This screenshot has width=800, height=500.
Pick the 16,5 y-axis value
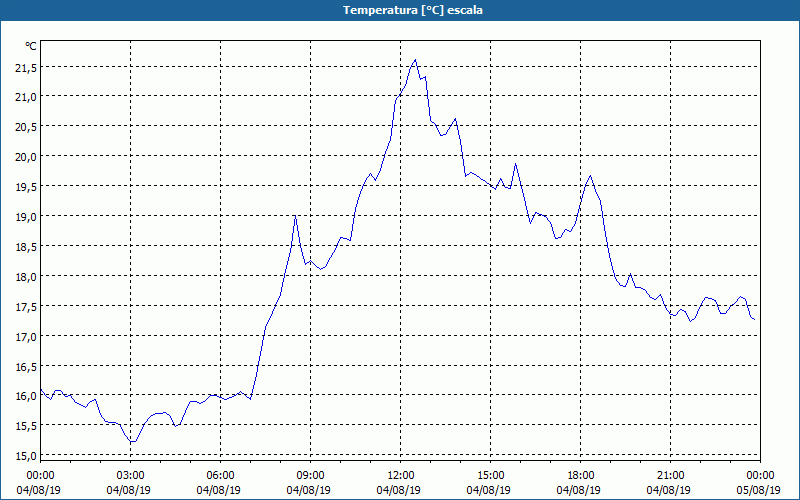click(26, 366)
